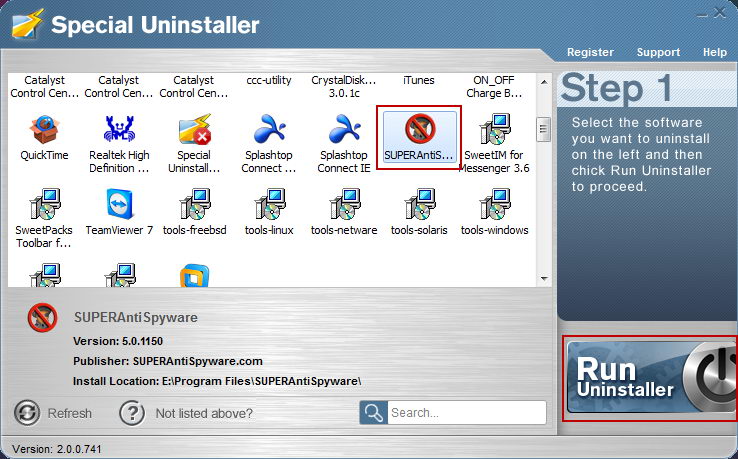Select the tools-windows installer icon

tap(495, 204)
